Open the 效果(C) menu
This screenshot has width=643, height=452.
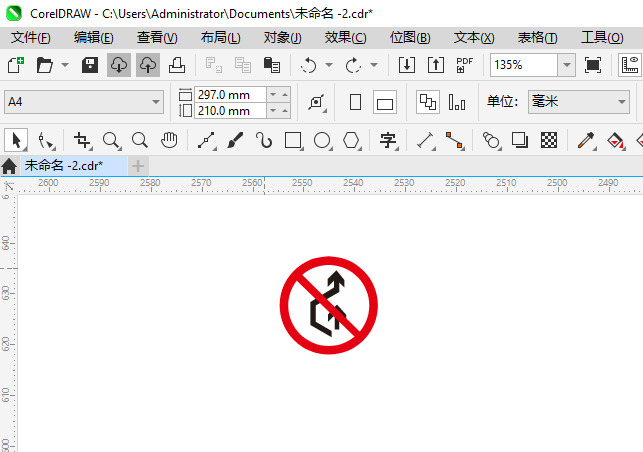click(345, 38)
